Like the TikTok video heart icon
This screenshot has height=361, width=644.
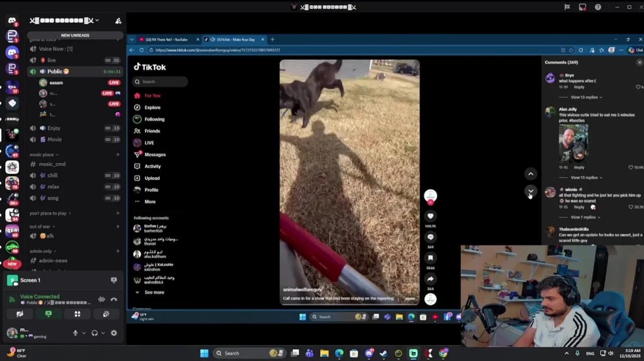point(430,216)
